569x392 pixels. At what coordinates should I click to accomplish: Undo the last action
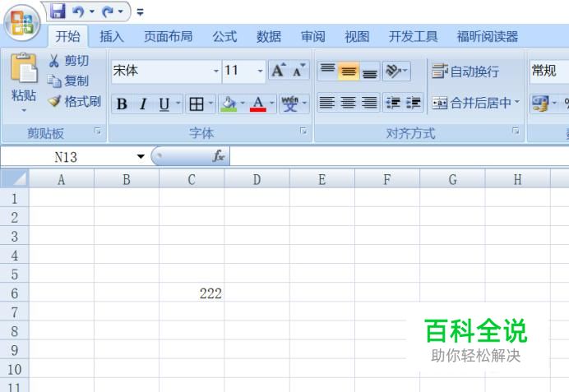(77, 12)
